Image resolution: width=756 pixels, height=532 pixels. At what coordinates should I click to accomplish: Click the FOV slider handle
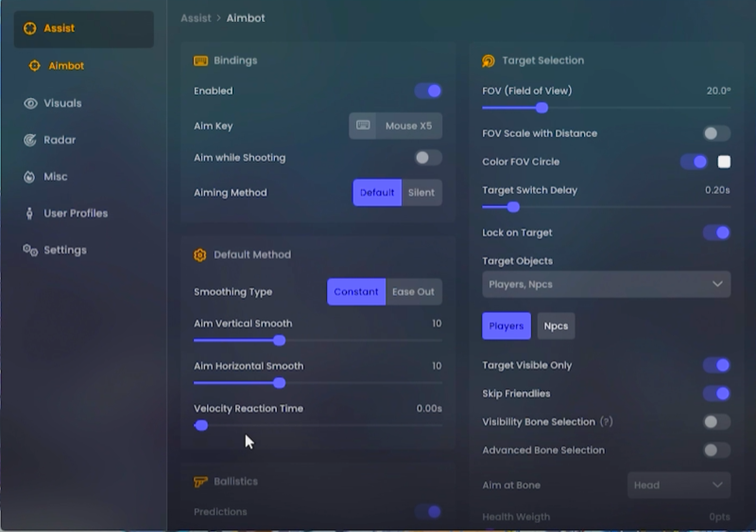541,108
